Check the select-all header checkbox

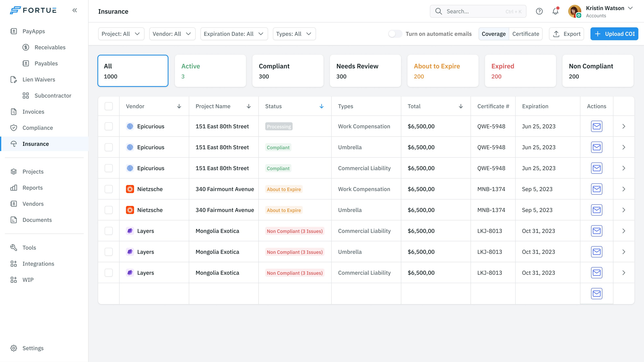click(x=108, y=106)
